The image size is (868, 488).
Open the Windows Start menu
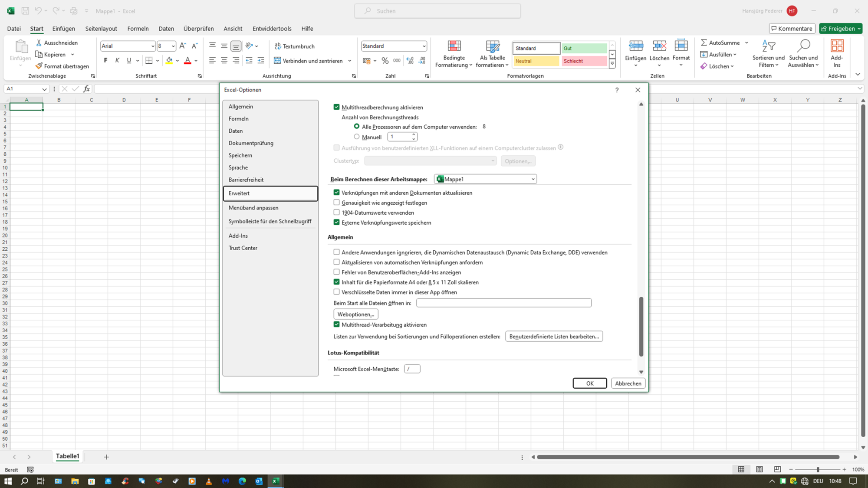point(8,481)
